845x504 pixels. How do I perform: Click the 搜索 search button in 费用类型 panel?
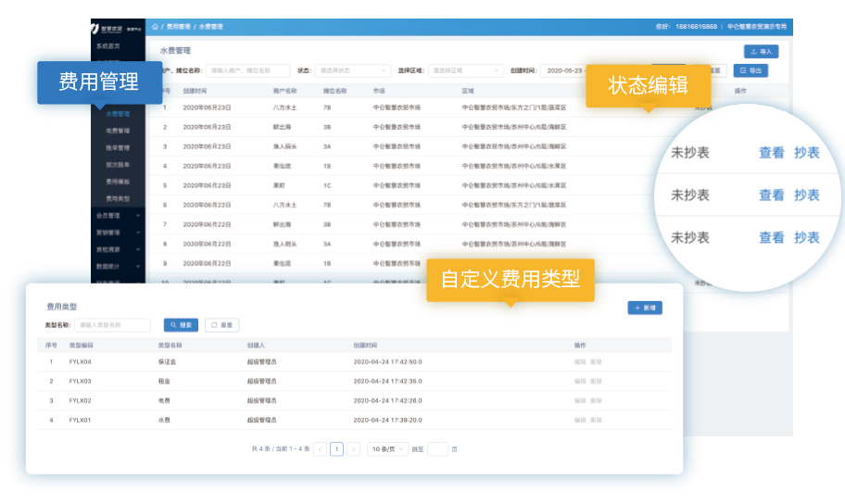[181, 325]
